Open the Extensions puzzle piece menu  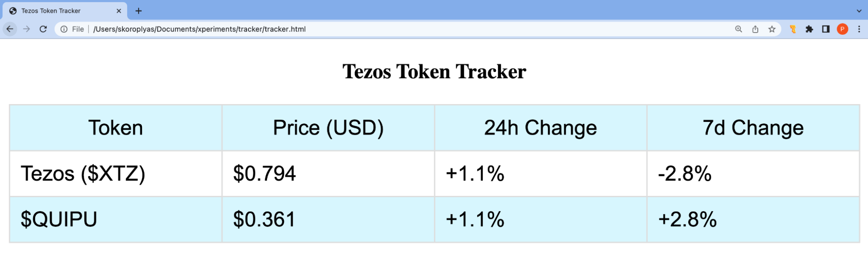(809, 29)
